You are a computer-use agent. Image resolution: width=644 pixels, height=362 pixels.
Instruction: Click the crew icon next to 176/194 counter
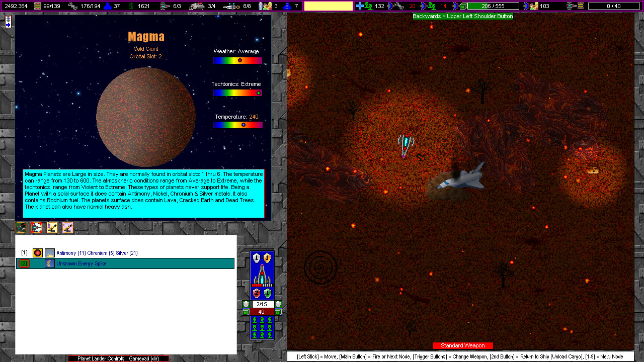coord(72,6)
